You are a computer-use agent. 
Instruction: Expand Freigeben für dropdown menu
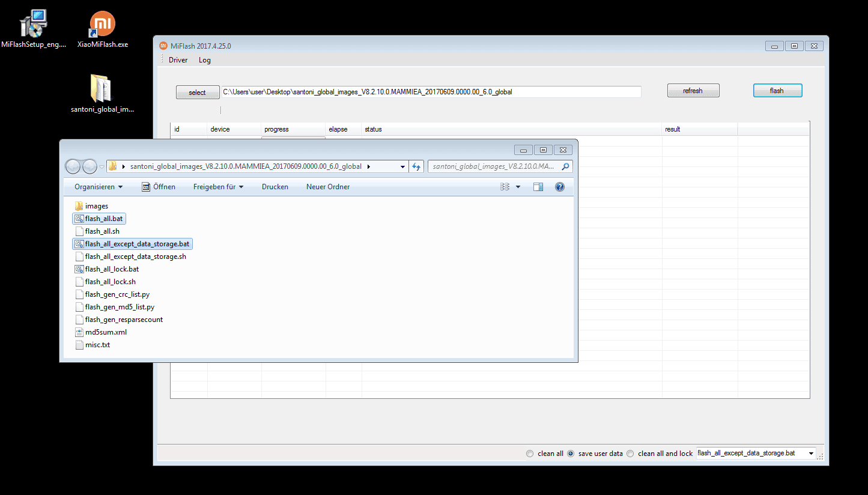218,187
